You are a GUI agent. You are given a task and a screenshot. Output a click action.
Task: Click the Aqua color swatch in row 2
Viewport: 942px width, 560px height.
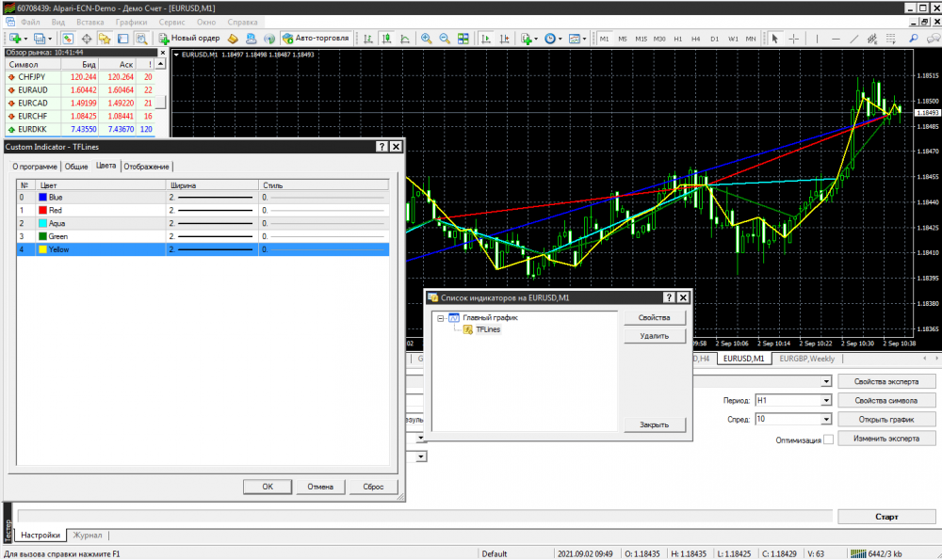tap(42, 223)
